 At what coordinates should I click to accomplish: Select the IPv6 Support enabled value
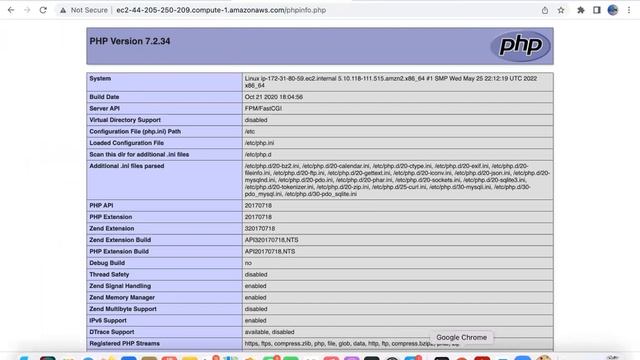point(256,320)
